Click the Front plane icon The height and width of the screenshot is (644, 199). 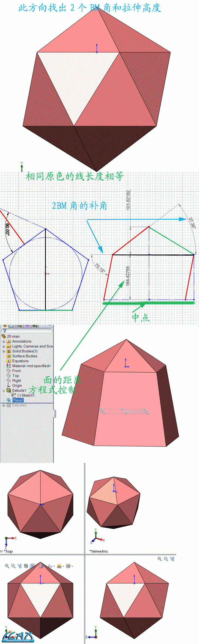(x=8, y=371)
